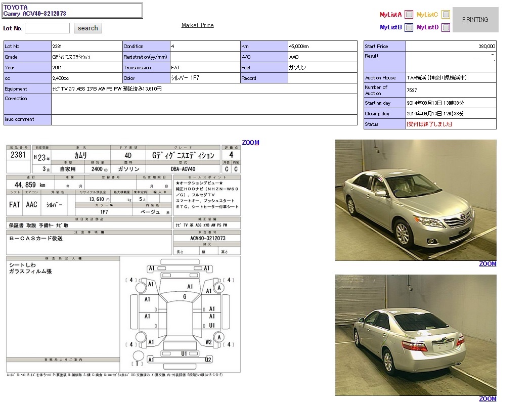
Task: Click the car damage diagram on sheet
Action: (x=180, y=315)
